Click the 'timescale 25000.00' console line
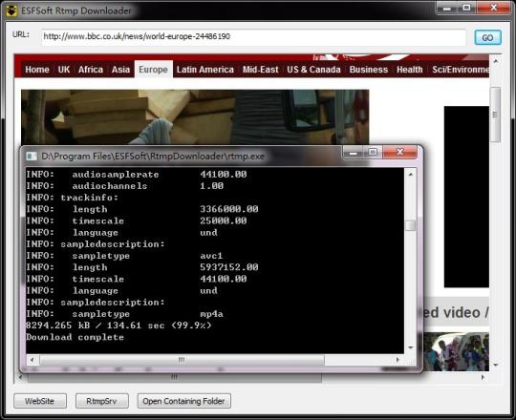The image size is (516, 420). 137,220
